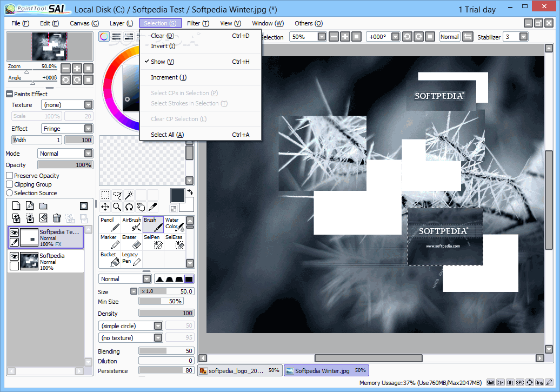Viewport: 560px width, 392px height.
Task: Open the Layer menu
Action: pos(121,23)
